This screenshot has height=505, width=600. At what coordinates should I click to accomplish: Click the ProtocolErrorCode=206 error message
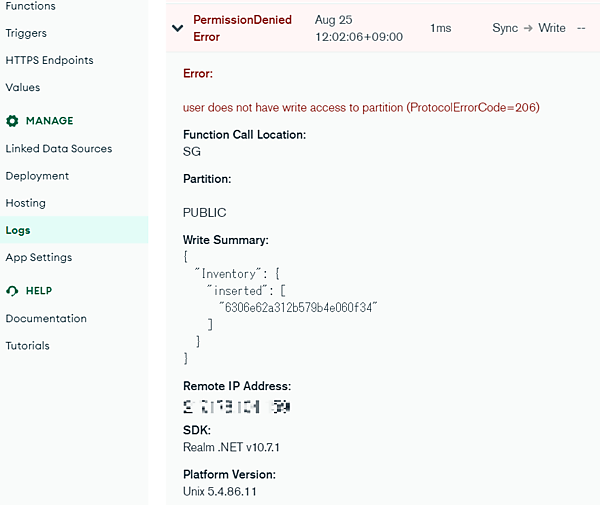tap(361, 107)
